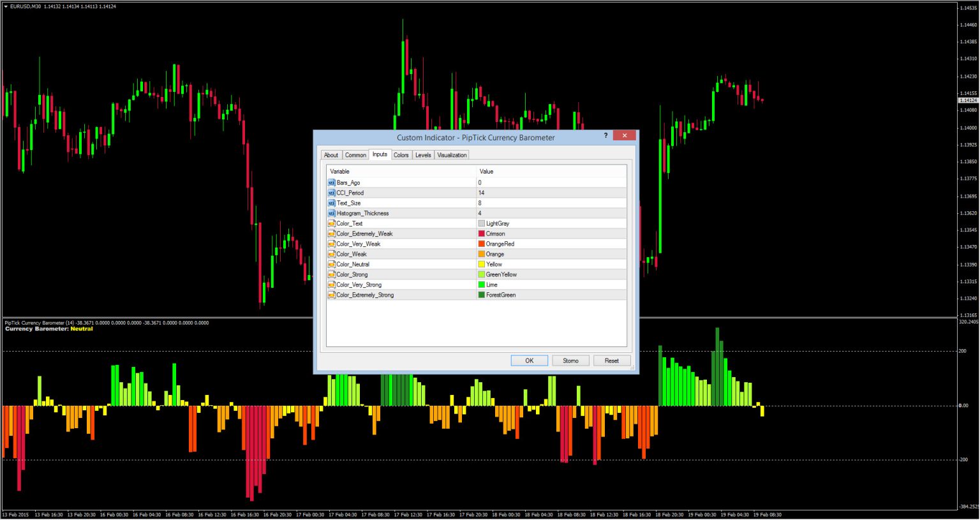This screenshot has width=980, height=520.
Task: Click the color icon beside Color_Very_Strong
Action: point(331,285)
